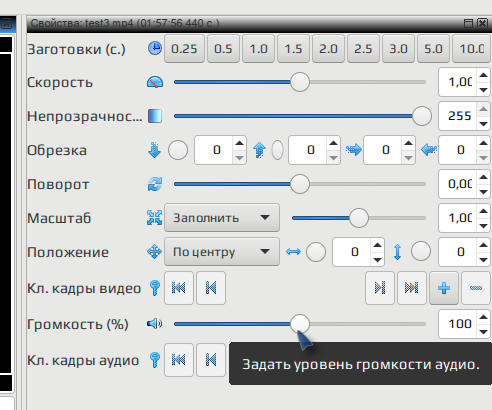Open the Заполнить scale mode dropdown

[x=222, y=218]
